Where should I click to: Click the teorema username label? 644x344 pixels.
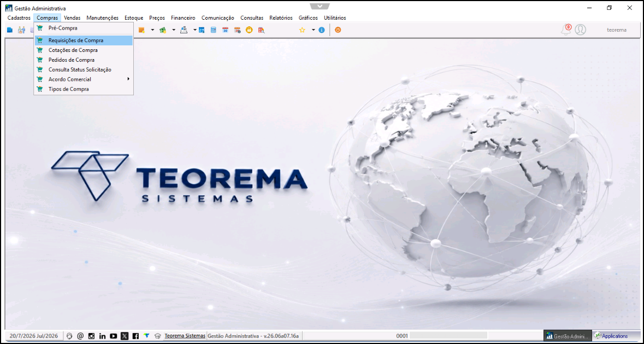coord(617,30)
